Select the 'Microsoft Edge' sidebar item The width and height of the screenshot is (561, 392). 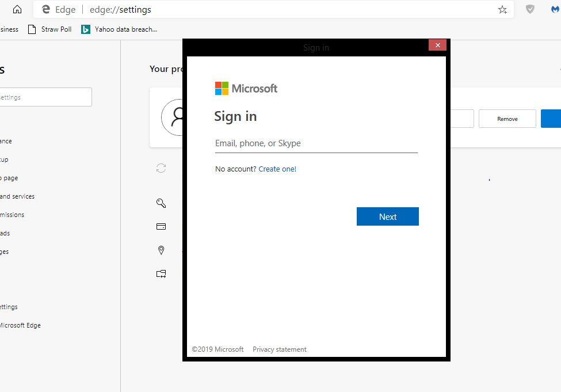(x=20, y=325)
